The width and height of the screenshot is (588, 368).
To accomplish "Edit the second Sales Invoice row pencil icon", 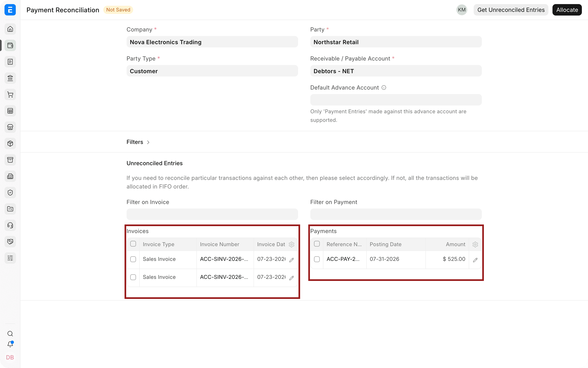I will tap(292, 278).
